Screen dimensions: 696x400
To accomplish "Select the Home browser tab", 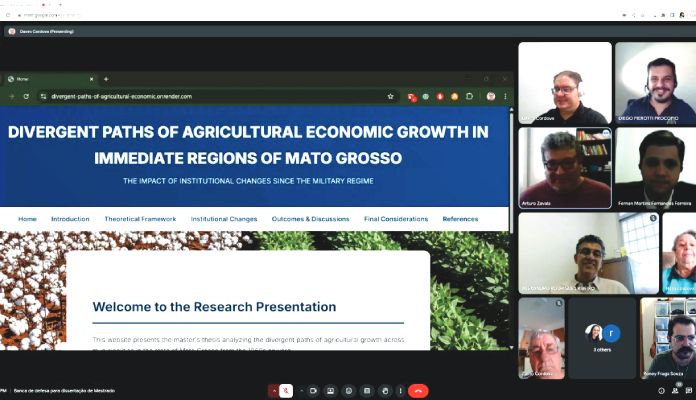I will click(x=50, y=79).
